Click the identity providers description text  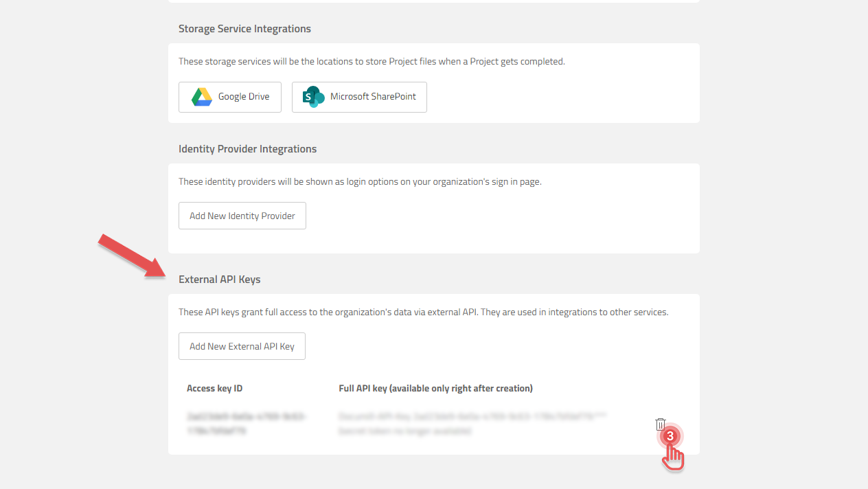pos(359,181)
